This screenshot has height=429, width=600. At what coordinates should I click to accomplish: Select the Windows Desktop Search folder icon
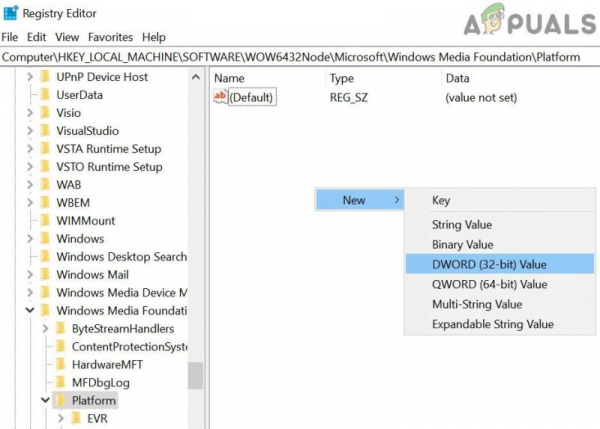tap(45, 256)
